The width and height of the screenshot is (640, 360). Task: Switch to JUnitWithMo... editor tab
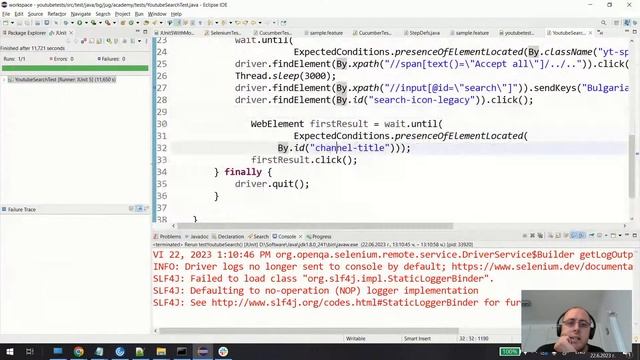pos(174,33)
